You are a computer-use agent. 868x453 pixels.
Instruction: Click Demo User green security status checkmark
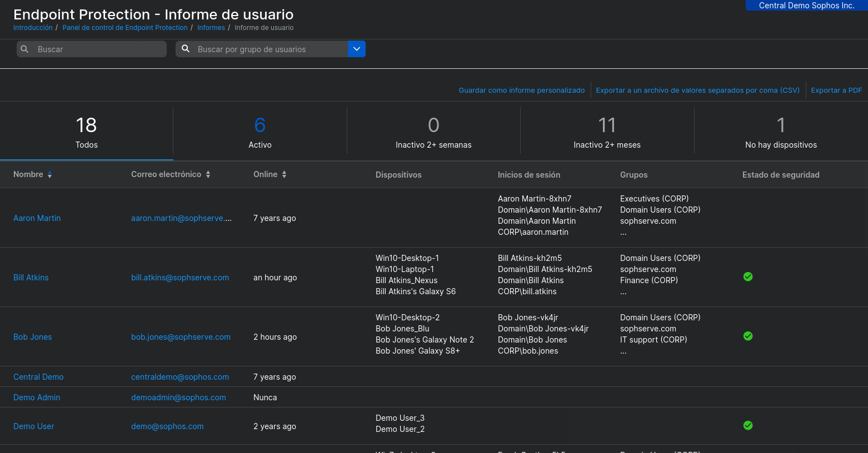click(748, 425)
